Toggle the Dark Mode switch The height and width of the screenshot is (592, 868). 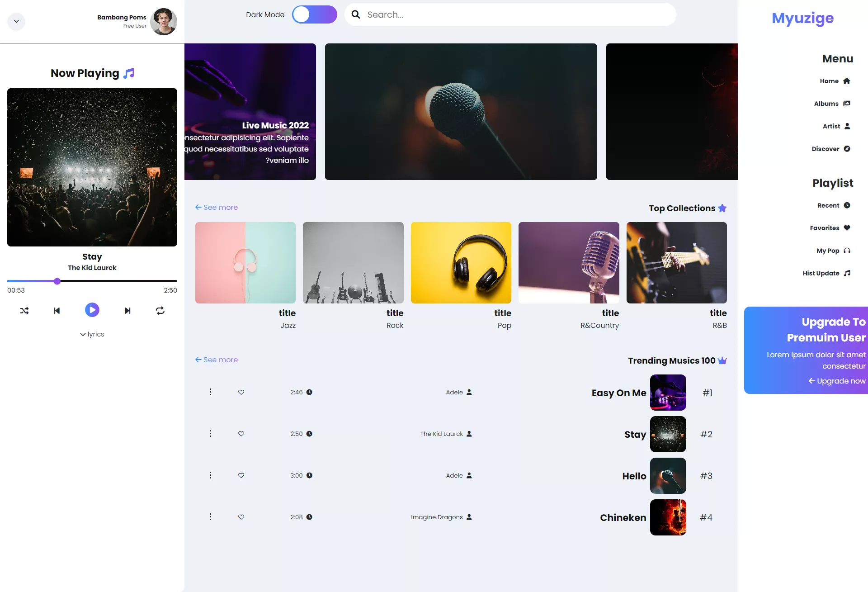[x=314, y=14]
